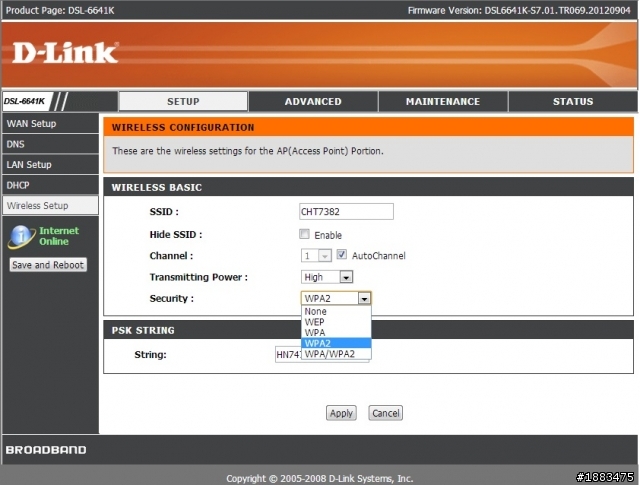The width and height of the screenshot is (640, 485).
Task: Click the Save and Reboot button
Action: pyautogui.click(x=48, y=265)
